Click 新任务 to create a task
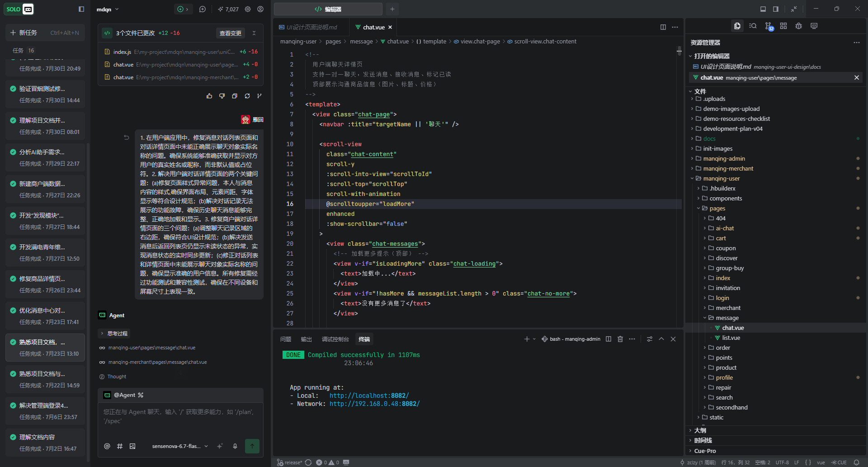This screenshot has height=467, width=868. coord(45,33)
